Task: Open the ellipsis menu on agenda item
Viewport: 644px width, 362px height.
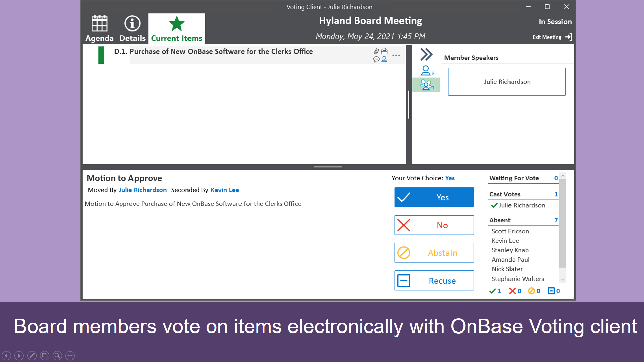Action: tap(396, 55)
